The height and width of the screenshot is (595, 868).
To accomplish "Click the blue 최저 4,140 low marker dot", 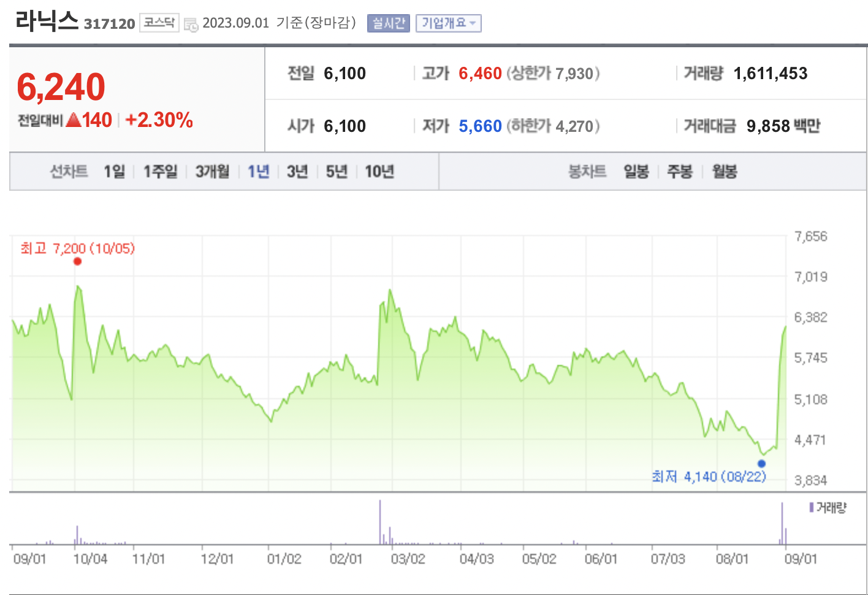I will tap(761, 464).
